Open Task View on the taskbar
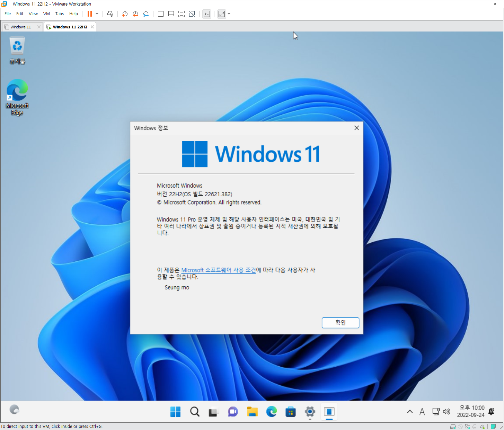The width and height of the screenshot is (504, 430). (213, 412)
